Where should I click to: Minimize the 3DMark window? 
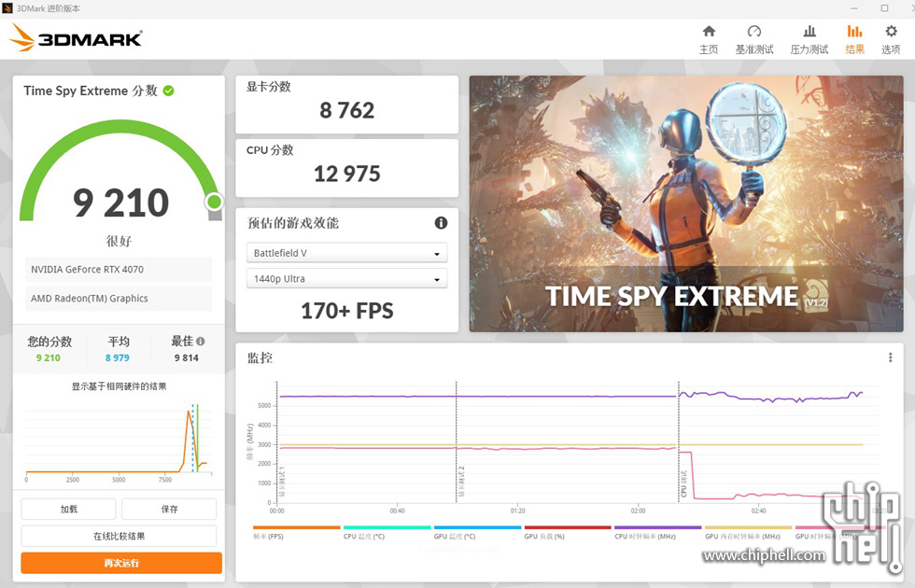tap(854, 8)
